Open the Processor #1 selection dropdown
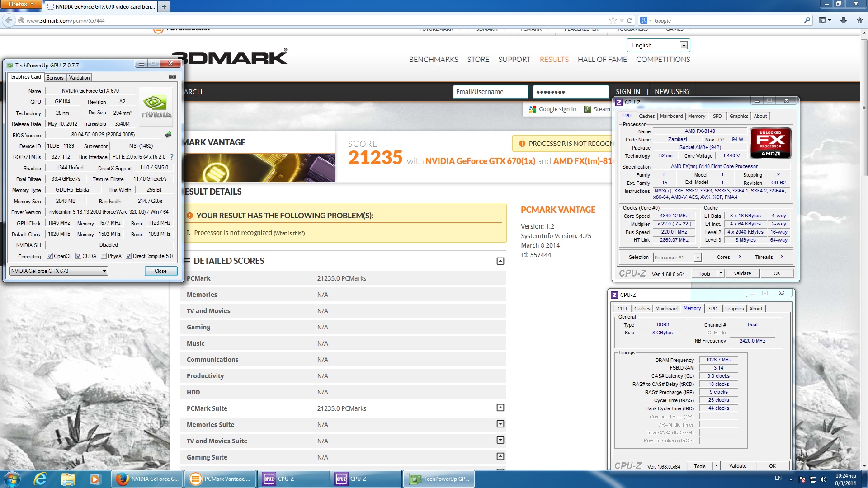The image size is (868, 488). pos(677,258)
